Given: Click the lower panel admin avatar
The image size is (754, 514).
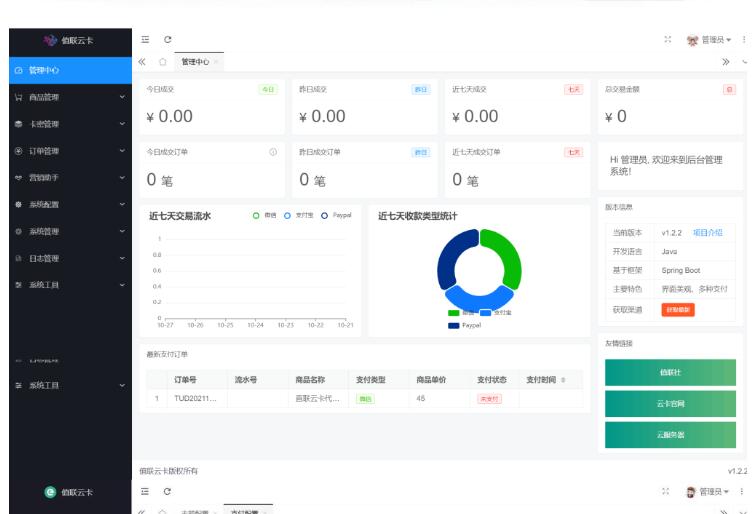Looking at the screenshot, I should [x=691, y=492].
